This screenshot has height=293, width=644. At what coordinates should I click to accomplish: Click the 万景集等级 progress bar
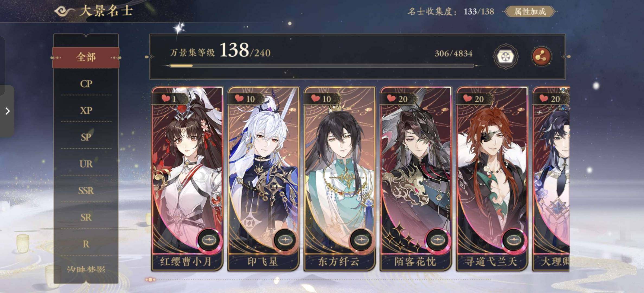[322, 66]
